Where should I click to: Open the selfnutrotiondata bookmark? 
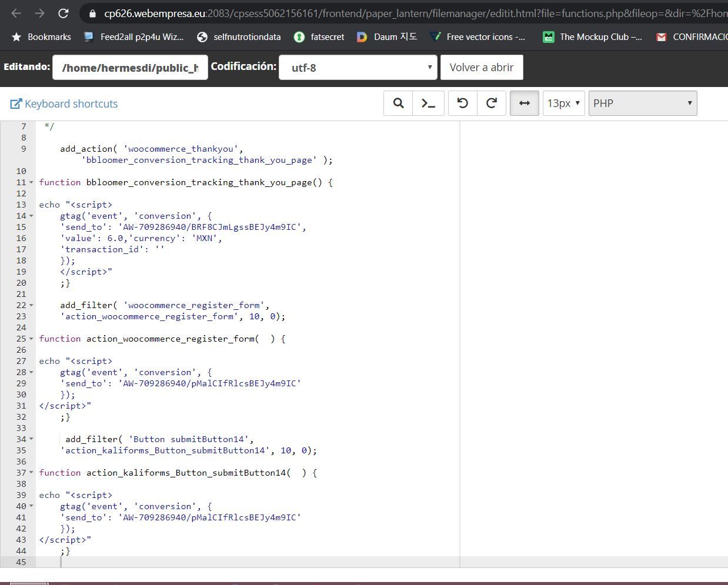(239, 36)
